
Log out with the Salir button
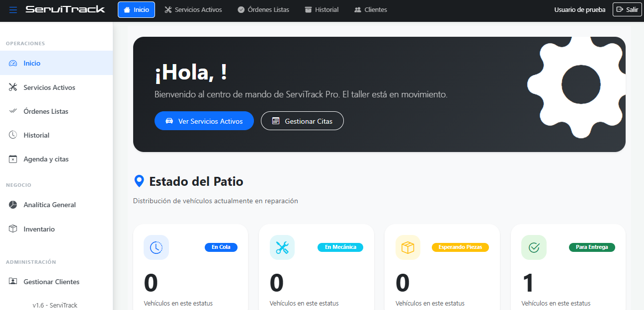tap(627, 9)
